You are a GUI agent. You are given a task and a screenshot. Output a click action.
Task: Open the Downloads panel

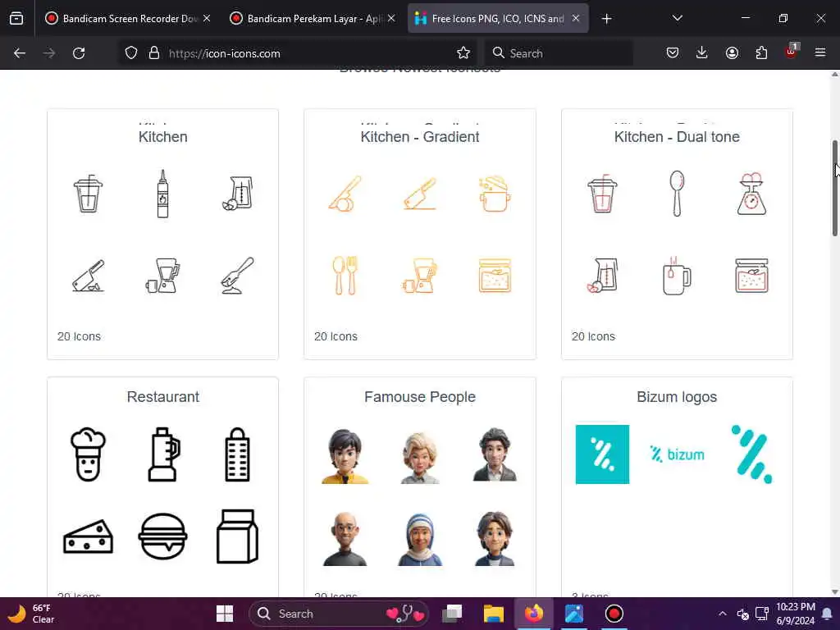[x=702, y=52]
